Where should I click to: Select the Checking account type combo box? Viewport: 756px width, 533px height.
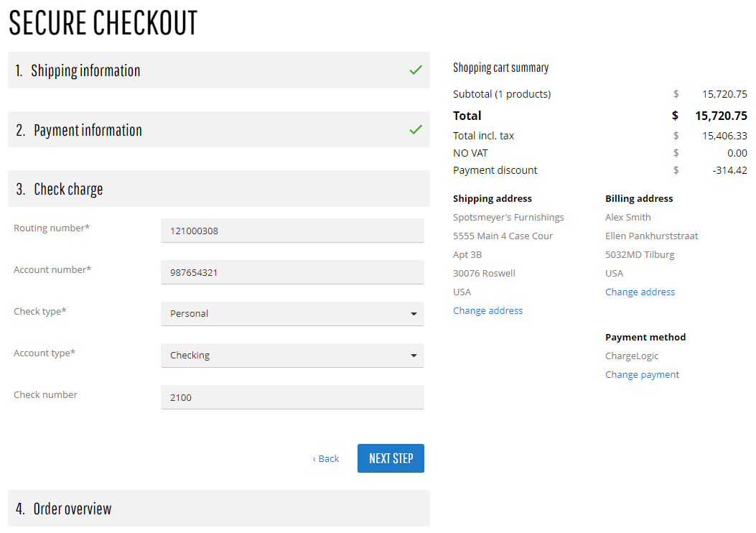click(x=292, y=356)
